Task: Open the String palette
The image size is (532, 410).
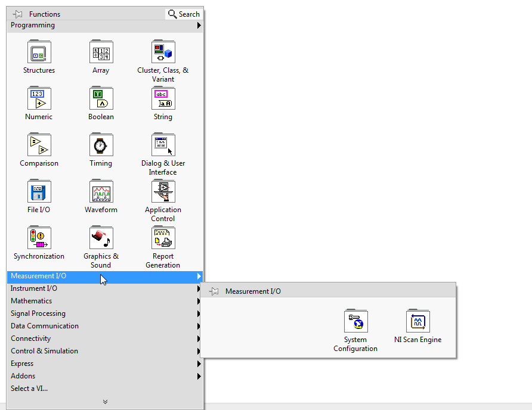Action: (163, 98)
